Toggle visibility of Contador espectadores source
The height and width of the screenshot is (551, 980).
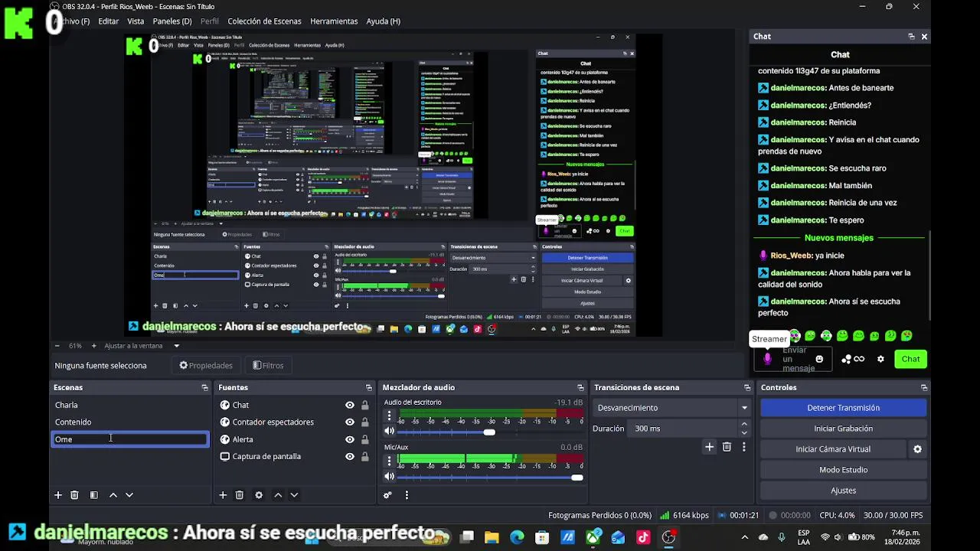[350, 422]
